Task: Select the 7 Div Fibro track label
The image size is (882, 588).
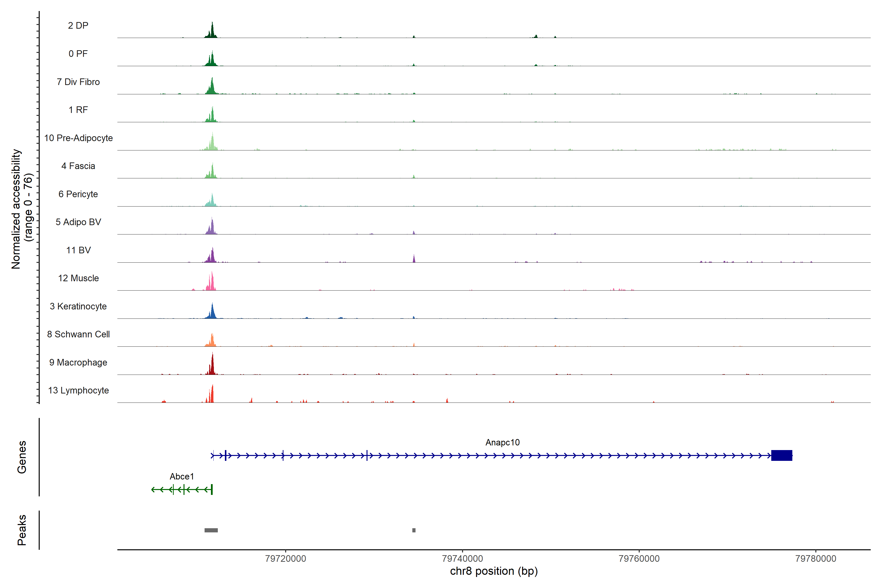Action: (x=78, y=82)
